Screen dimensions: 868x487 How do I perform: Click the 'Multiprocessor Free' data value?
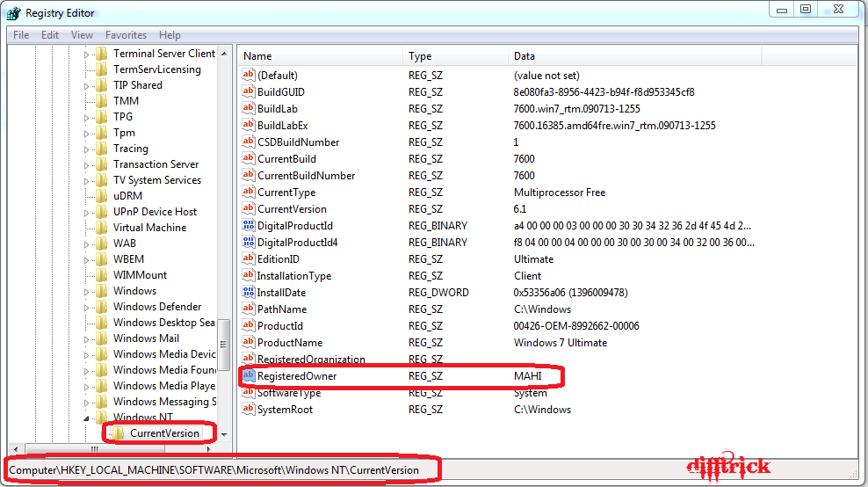[560, 193]
